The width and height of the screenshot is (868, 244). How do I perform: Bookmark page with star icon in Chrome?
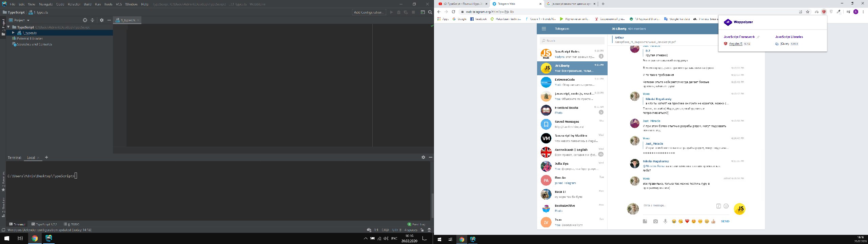(x=808, y=12)
